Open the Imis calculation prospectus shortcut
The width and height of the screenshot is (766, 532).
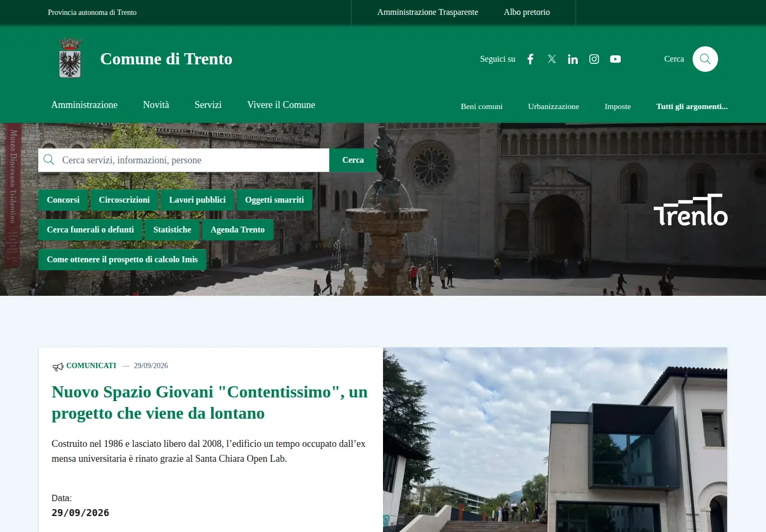click(x=122, y=260)
